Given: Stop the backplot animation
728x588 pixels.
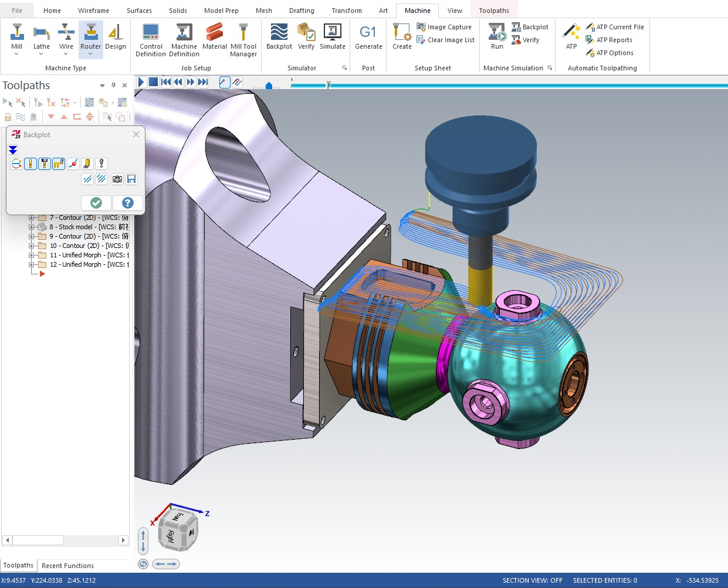Looking at the screenshot, I should (x=153, y=82).
